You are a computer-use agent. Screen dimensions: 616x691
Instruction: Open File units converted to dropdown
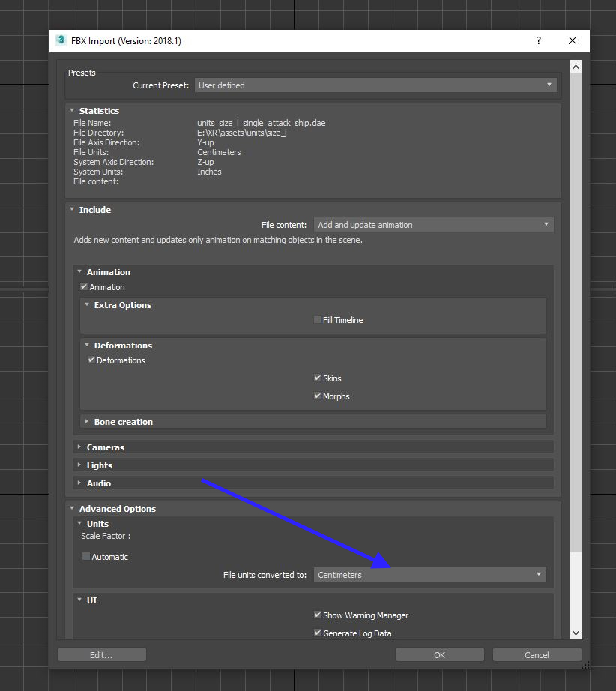(x=429, y=575)
